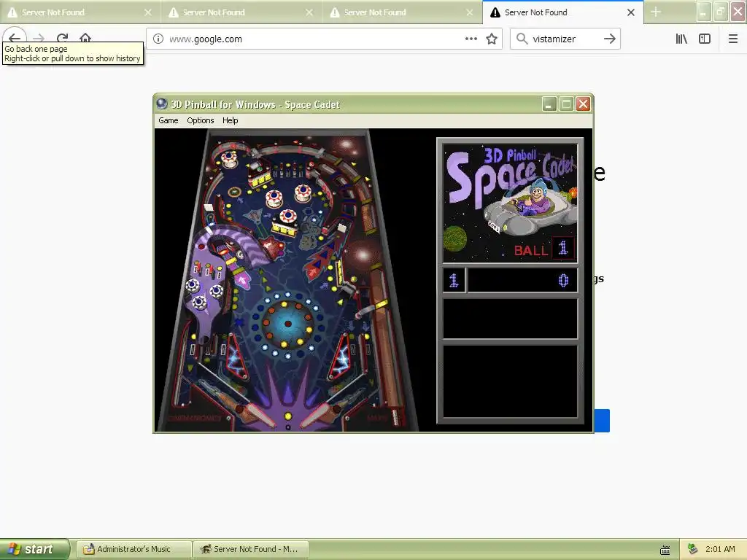Click the pinball icon in the title bar
Viewport: 747px width, 560px height.
pyautogui.click(x=162, y=104)
